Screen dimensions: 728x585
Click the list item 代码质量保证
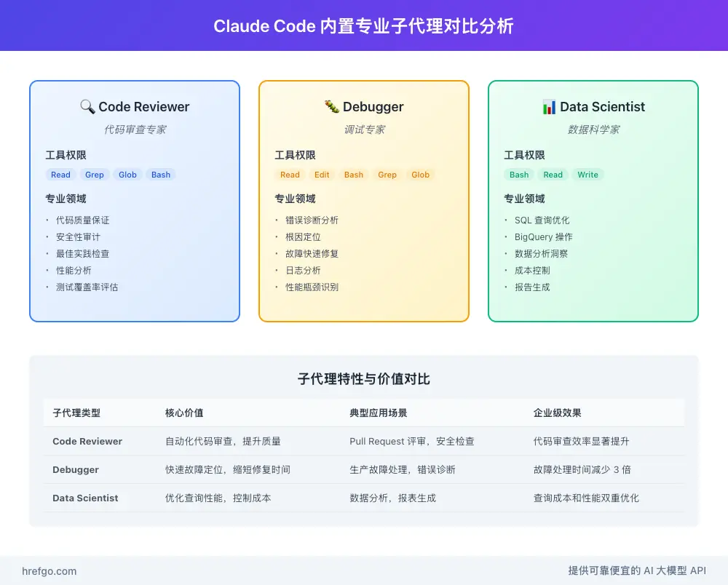(x=83, y=220)
